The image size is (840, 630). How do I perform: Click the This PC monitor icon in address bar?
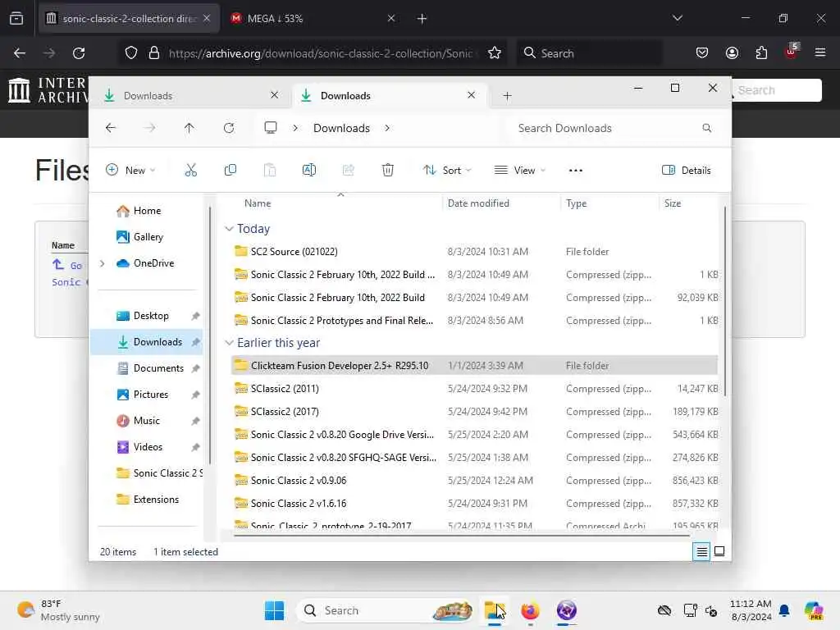click(271, 127)
